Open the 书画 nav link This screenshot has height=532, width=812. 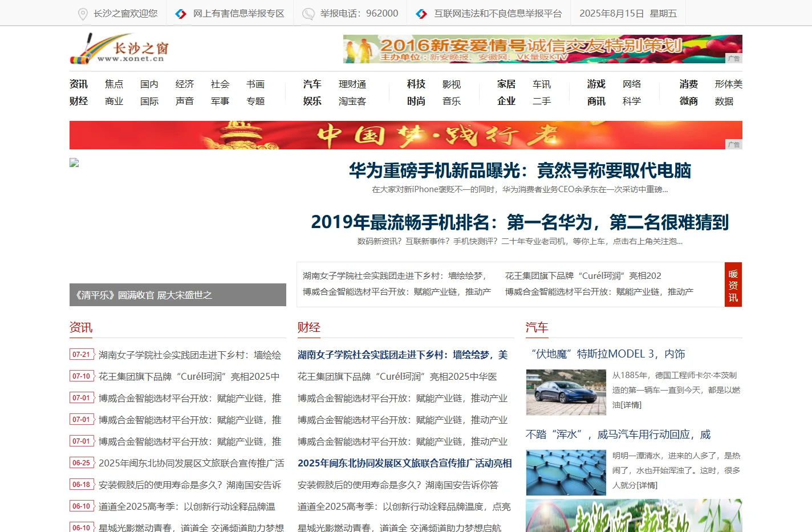[255, 84]
